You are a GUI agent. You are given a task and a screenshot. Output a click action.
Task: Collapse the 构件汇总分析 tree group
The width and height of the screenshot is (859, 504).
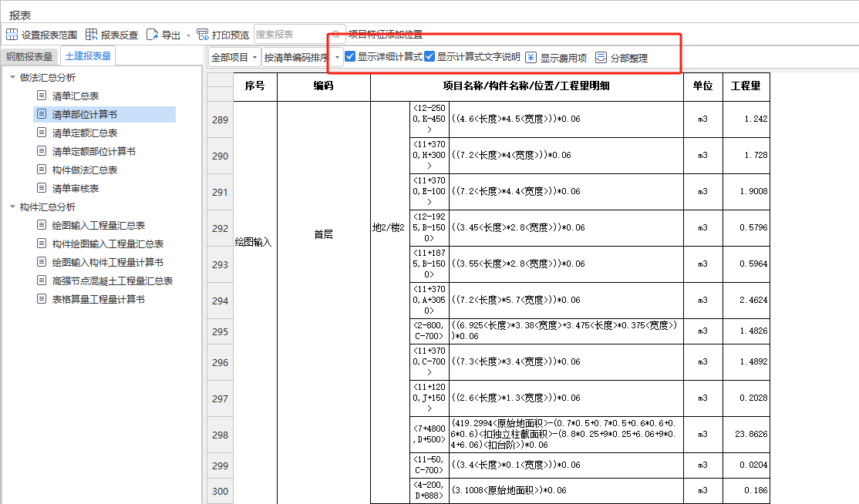point(12,207)
